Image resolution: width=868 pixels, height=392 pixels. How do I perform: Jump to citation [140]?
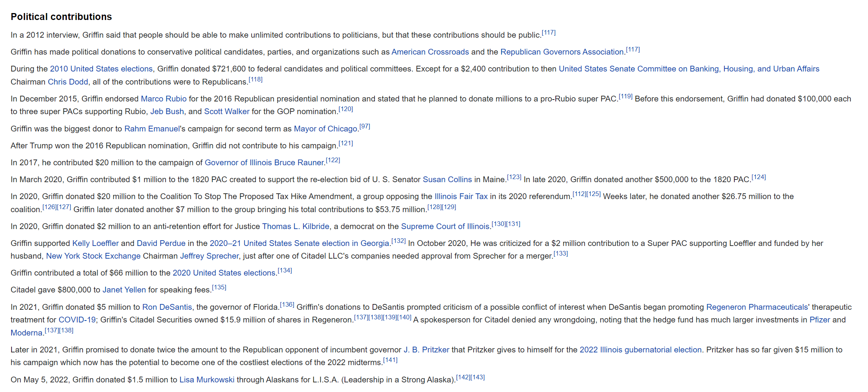(x=404, y=317)
